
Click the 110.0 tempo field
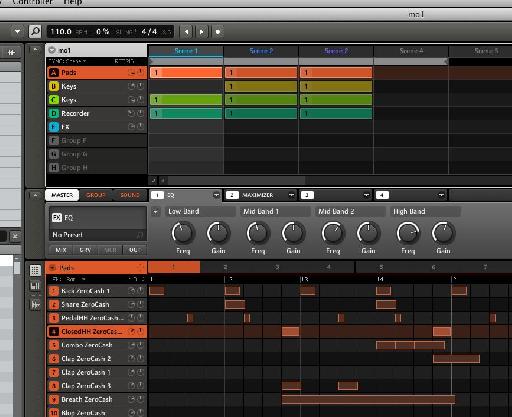61,32
